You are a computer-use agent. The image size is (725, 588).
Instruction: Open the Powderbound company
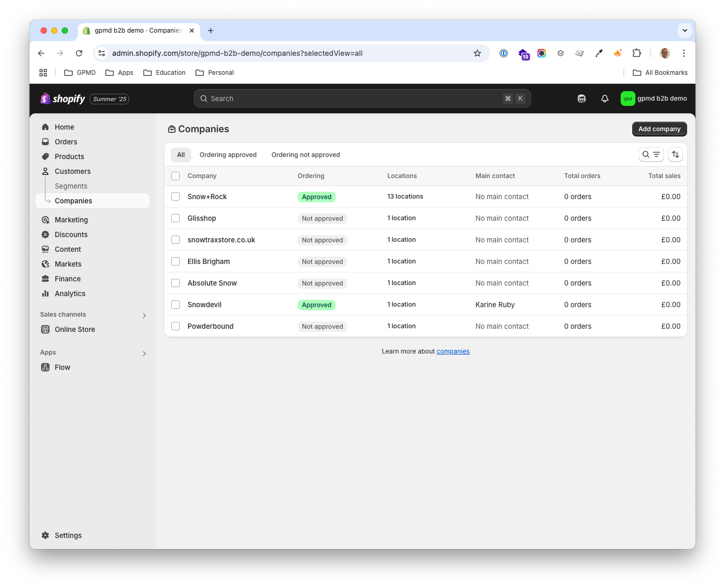(x=210, y=326)
